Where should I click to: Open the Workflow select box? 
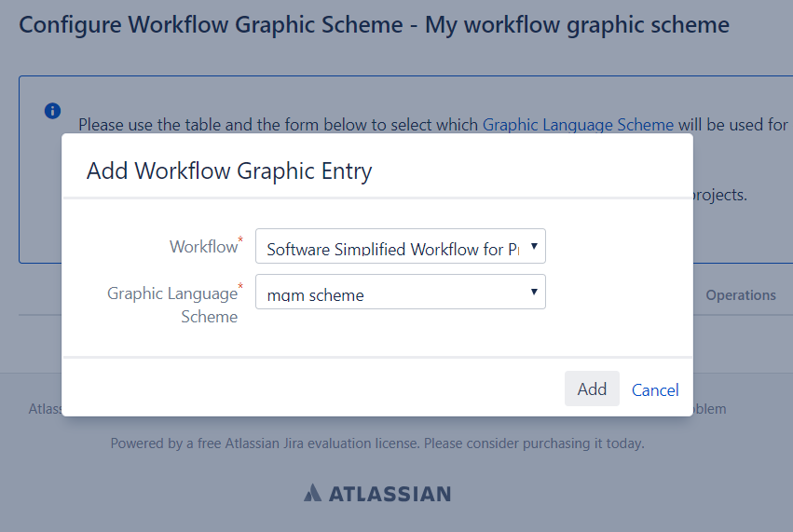pyautogui.click(x=391, y=247)
